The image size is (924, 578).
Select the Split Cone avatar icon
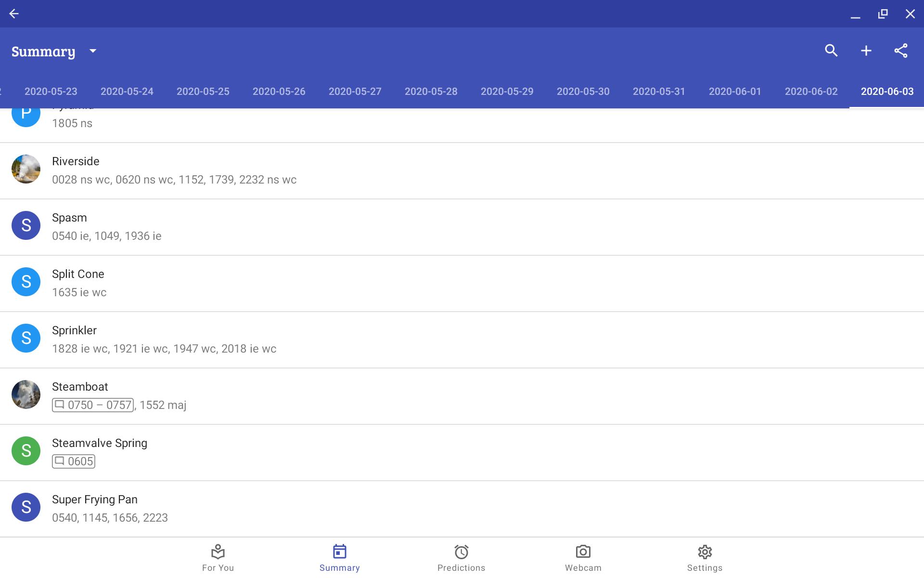[26, 282]
